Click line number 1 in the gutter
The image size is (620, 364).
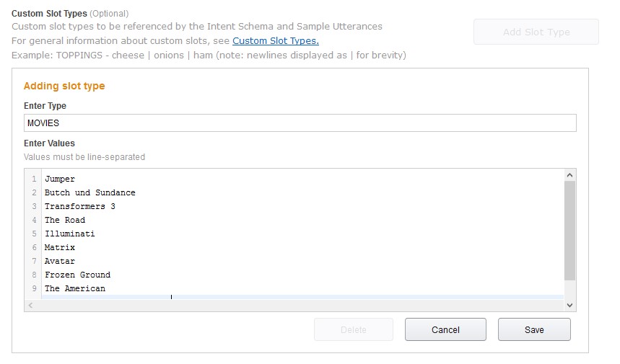pos(34,179)
